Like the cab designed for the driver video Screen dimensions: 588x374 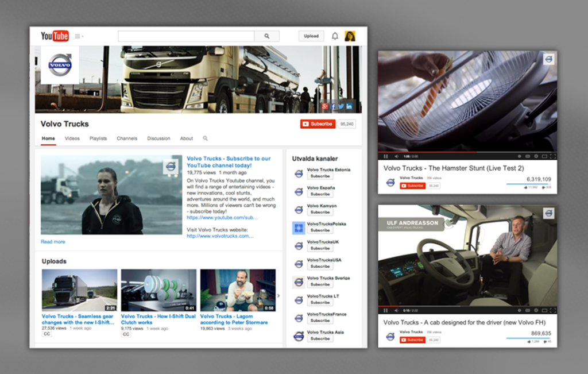pyautogui.click(x=529, y=341)
